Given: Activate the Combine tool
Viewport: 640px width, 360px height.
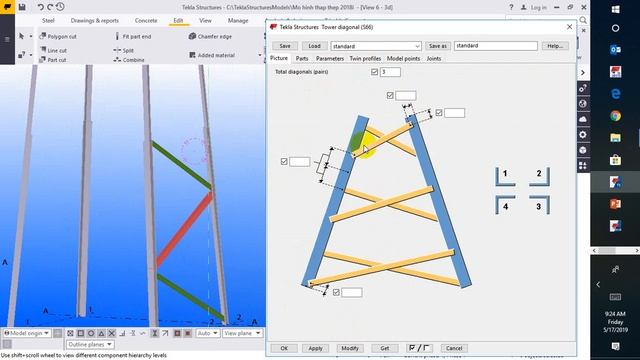Looking at the screenshot, I should [x=129, y=60].
